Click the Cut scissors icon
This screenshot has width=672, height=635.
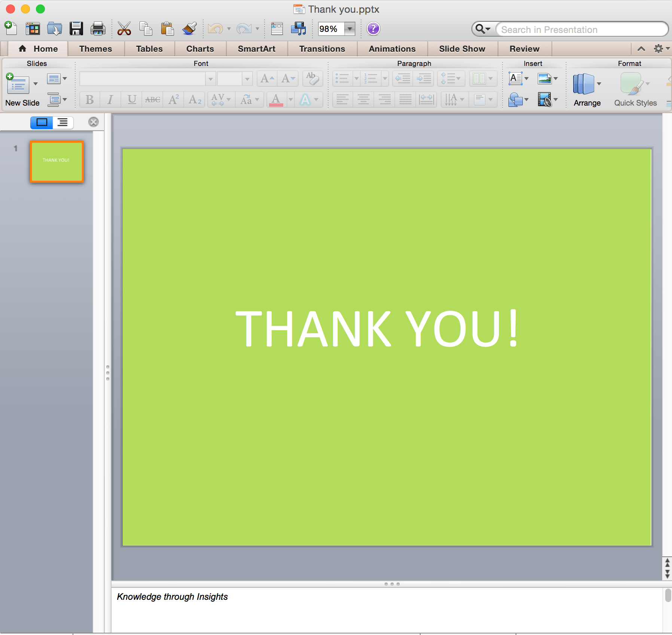[x=124, y=28]
